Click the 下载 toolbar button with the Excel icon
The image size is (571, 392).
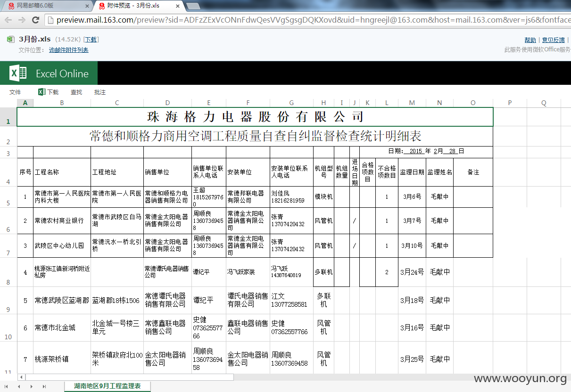[49, 92]
